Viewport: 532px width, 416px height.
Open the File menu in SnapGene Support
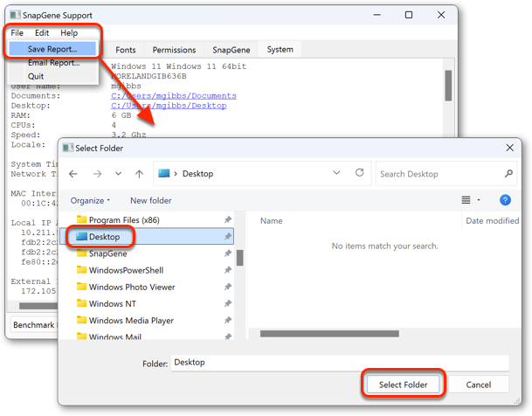click(x=17, y=33)
